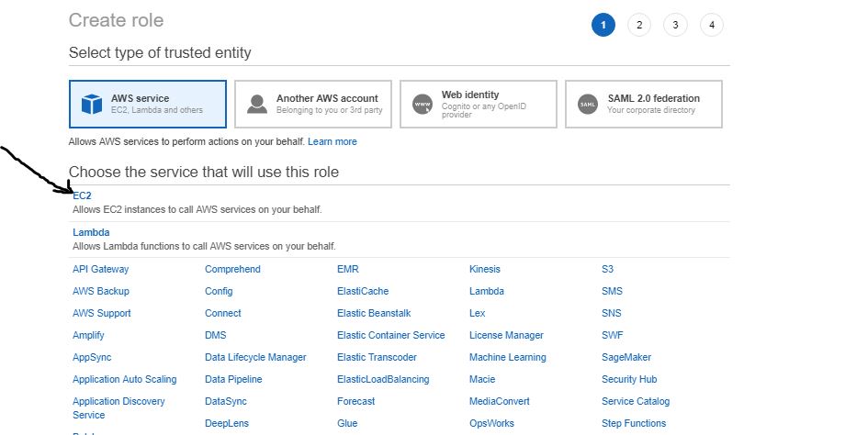
Task: Select Security Hub service
Action: (x=629, y=380)
